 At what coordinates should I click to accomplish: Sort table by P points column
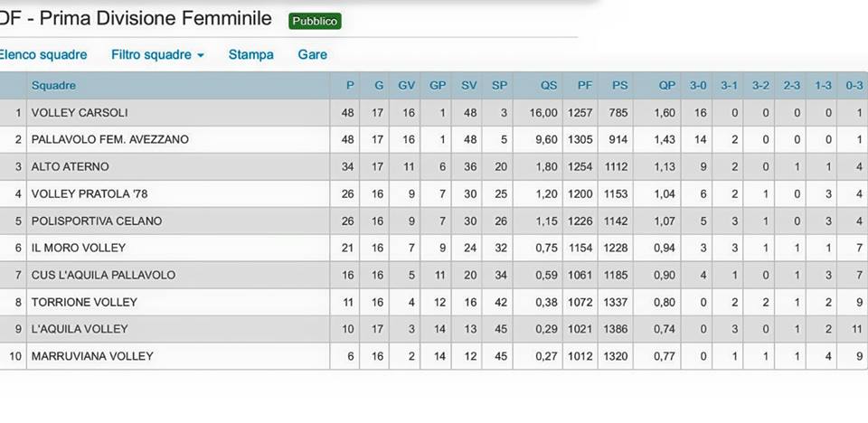350,86
